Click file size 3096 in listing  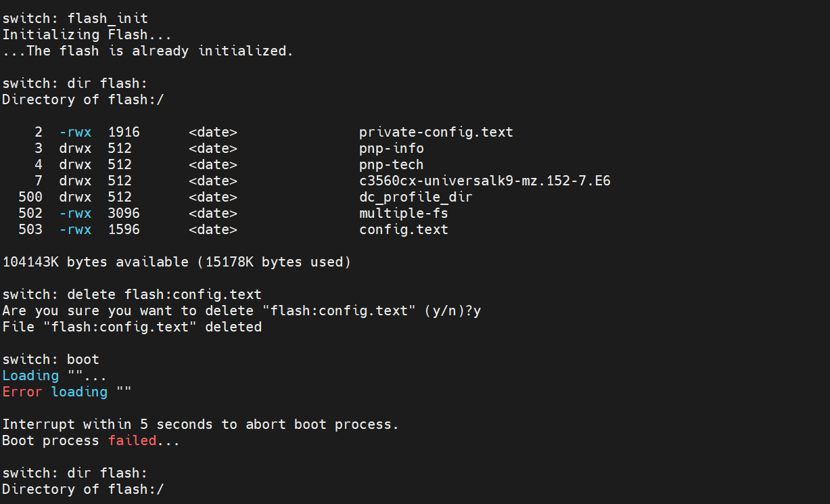tap(124, 213)
